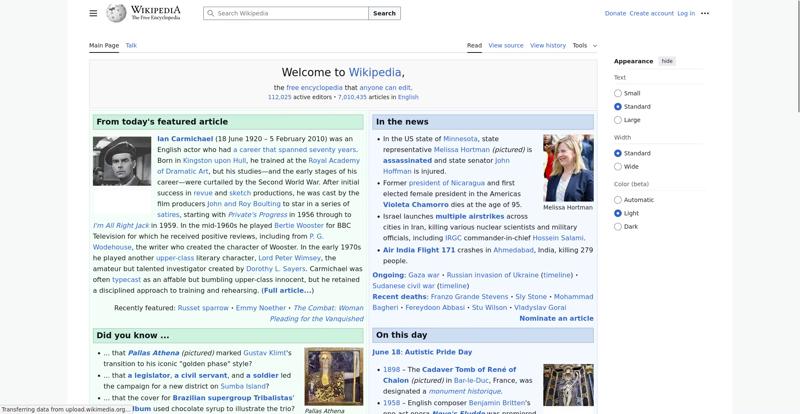Expand the Tools dropdown
This screenshot has width=800, height=414.
[x=584, y=45]
